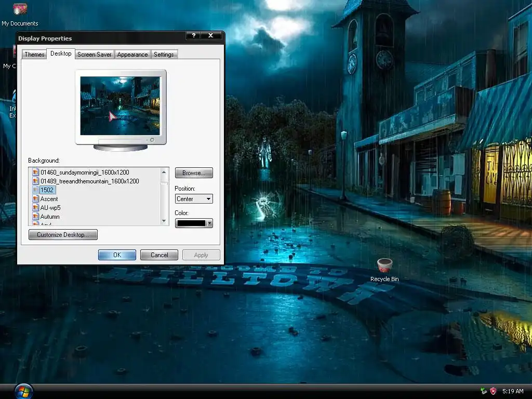
Task: Click the Cancel button
Action: (x=159, y=255)
